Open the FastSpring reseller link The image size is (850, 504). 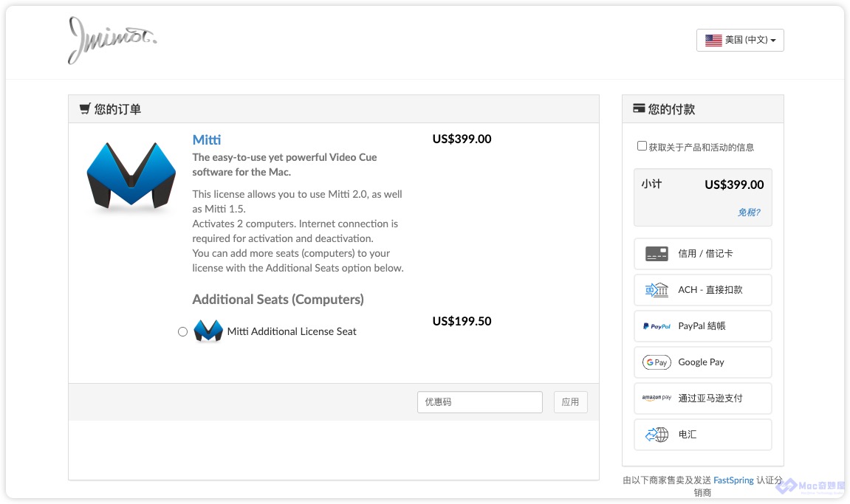tap(733, 480)
